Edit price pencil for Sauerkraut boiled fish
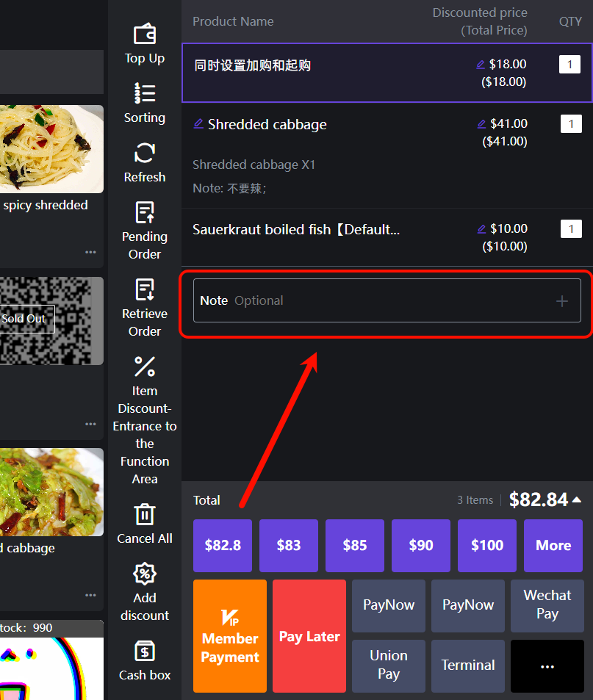 pyautogui.click(x=481, y=229)
